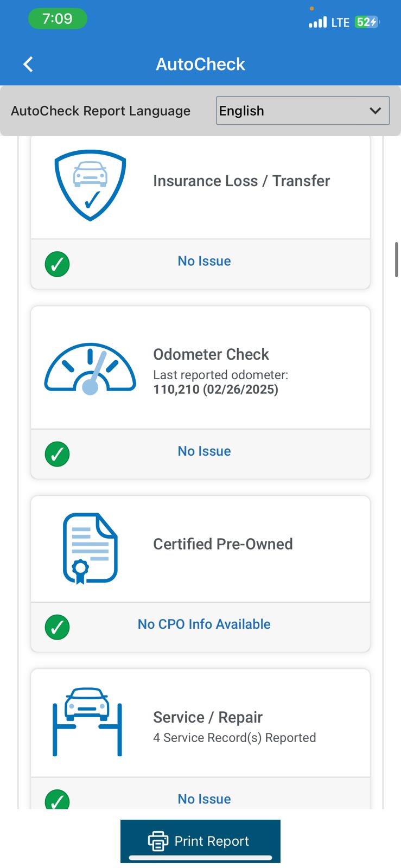Image resolution: width=401 pixels, height=868 pixels.
Task: Select the Insurance Loss / Transfer heading
Action: point(241,181)
